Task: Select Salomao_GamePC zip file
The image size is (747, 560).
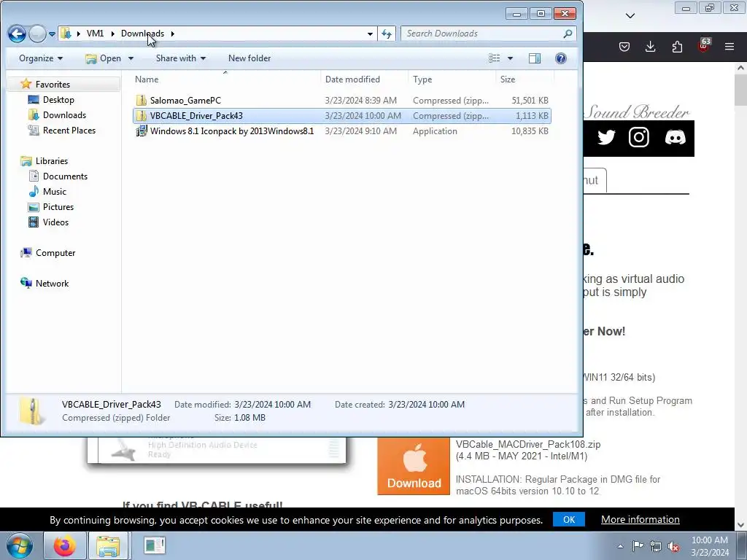Action: [342, 101]
